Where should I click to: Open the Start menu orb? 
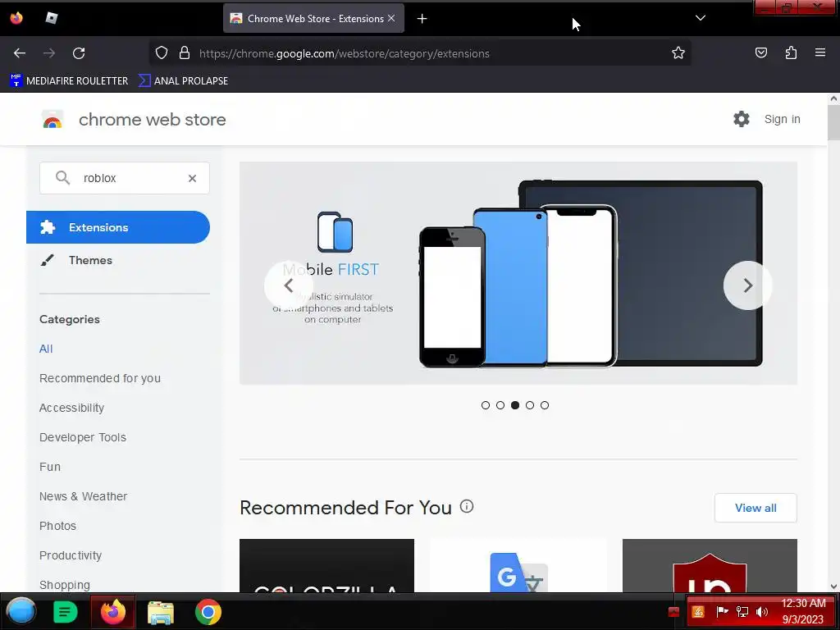coord(21,611)
